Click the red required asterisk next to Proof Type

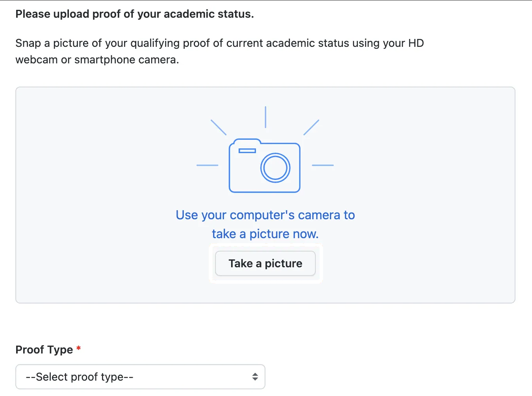78,348
